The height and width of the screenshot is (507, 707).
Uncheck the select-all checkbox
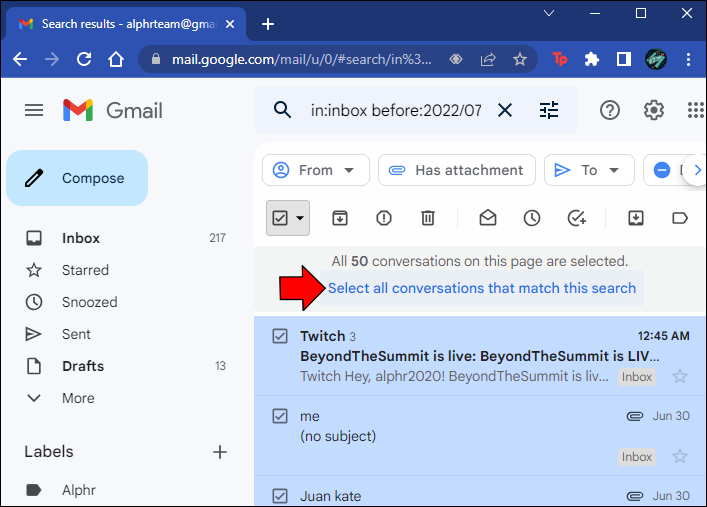(x=280, y=218)
